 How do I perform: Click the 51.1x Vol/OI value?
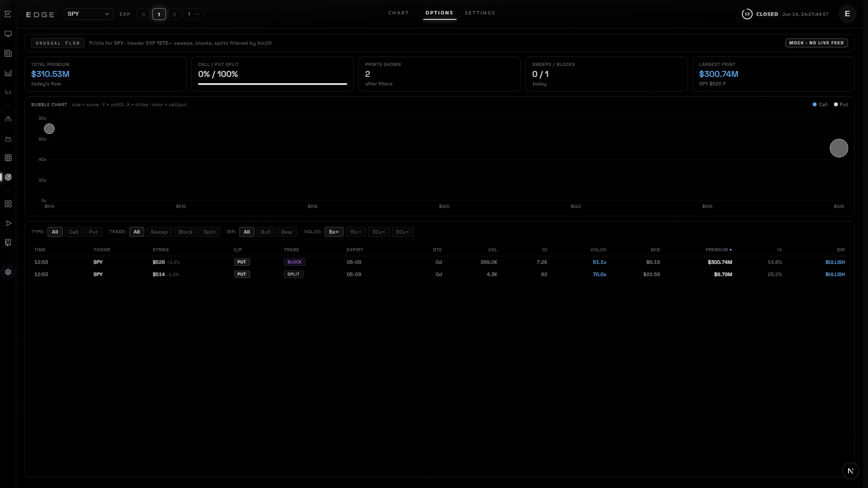[599, 262]
